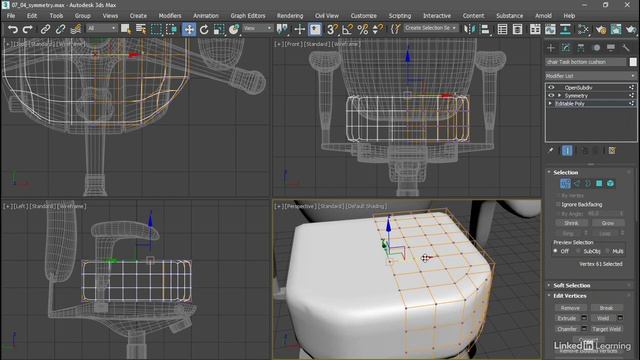This screenshot has width=640, height=360.
Task: Open the Utilities wrench panel tab
Action: click(626, 48)
